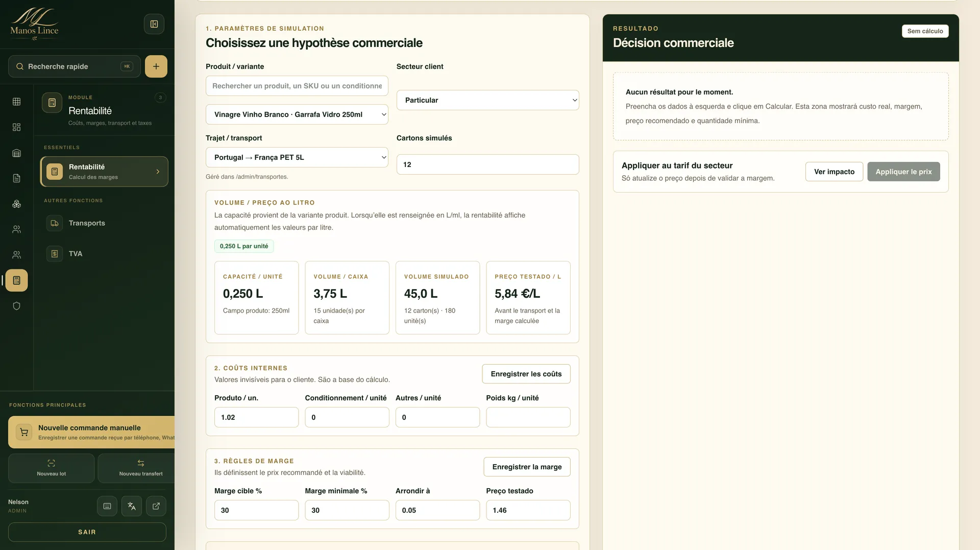
Task: Click the Produto / un. field showing 1.02
Action: pyautogui.click(x=257, y=417)
